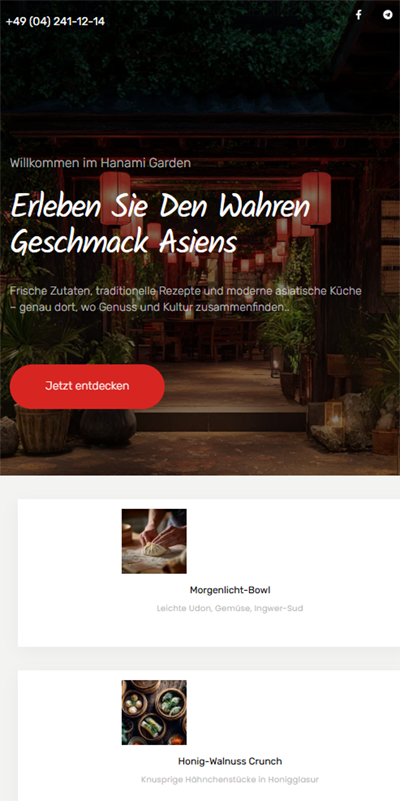Open the Facebook page icon
This screenshot has height=801, width=400.
coord(359,15)
